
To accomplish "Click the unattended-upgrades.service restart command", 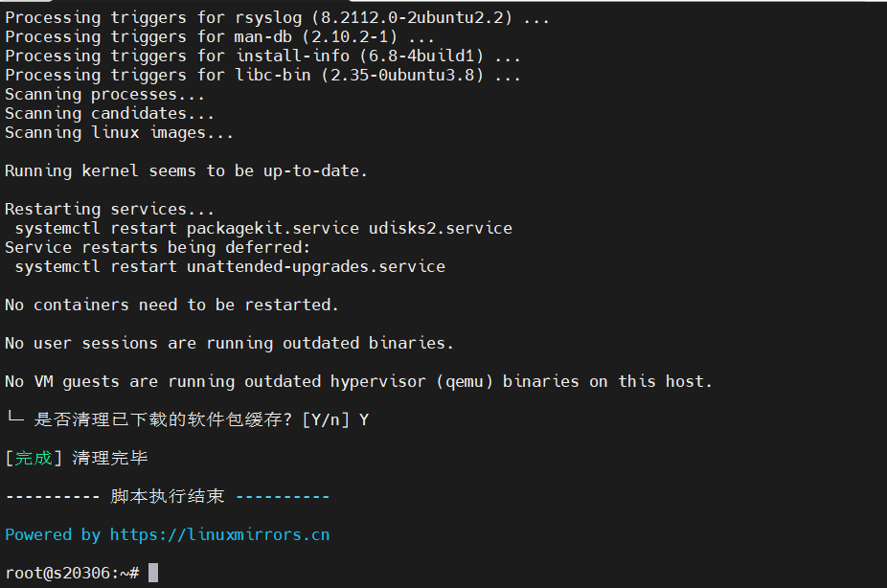I will 230,266.
